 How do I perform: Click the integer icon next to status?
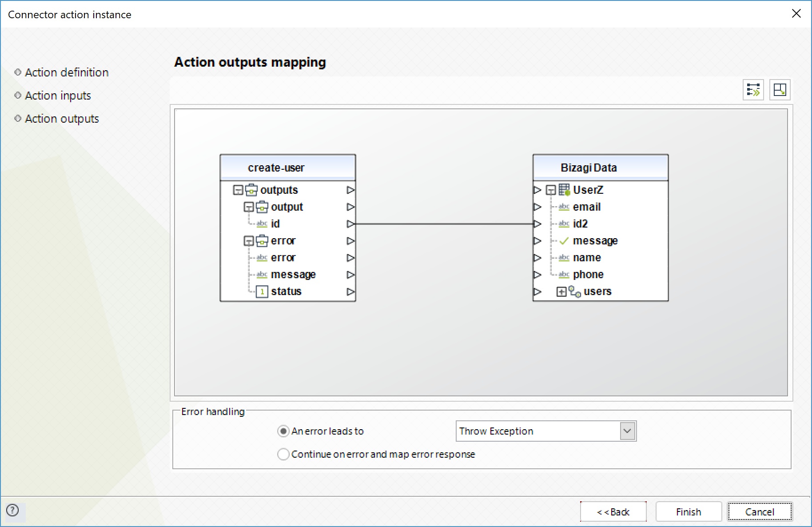coord(262,291)
